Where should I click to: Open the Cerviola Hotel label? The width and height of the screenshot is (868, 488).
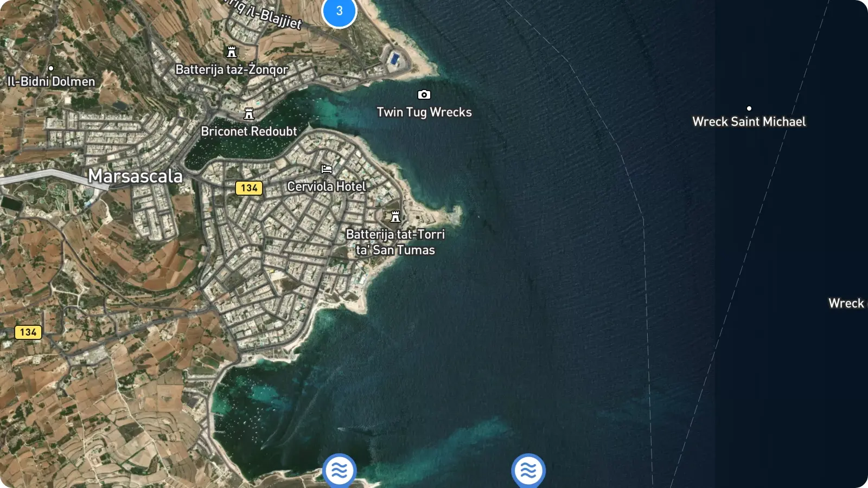tap(327, 187)
